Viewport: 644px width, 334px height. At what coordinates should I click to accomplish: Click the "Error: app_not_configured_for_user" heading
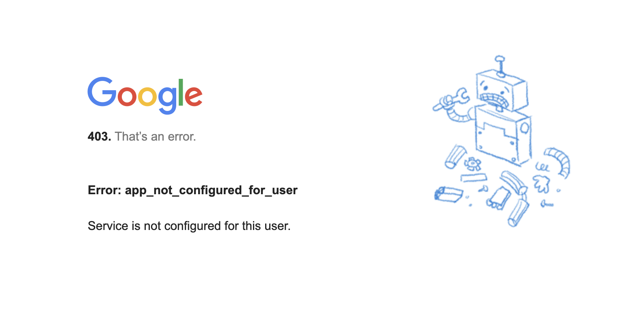coord(192,190)
